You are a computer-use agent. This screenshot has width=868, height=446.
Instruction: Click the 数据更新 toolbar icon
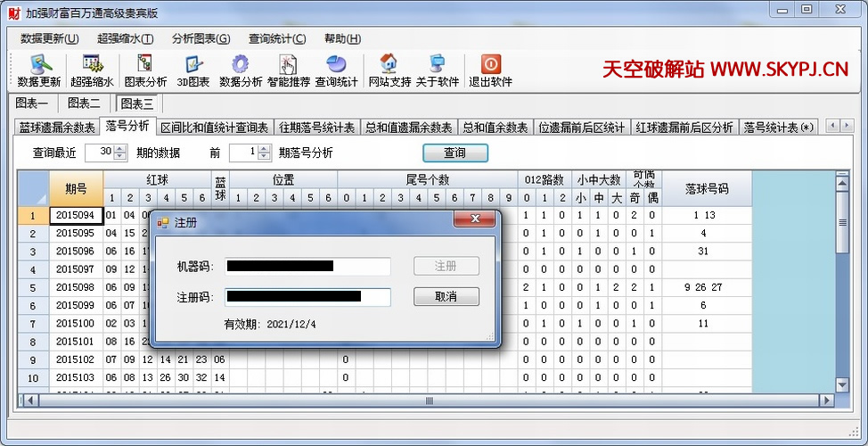pos(39,70)
